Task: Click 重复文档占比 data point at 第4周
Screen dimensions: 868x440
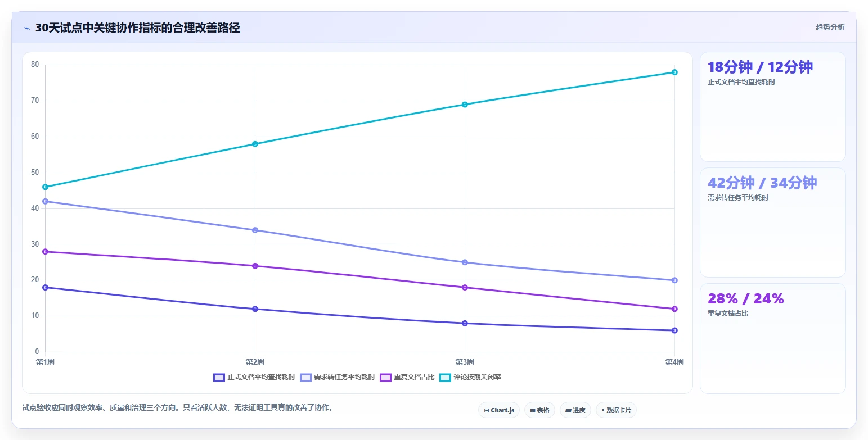Action: (674, 309)
